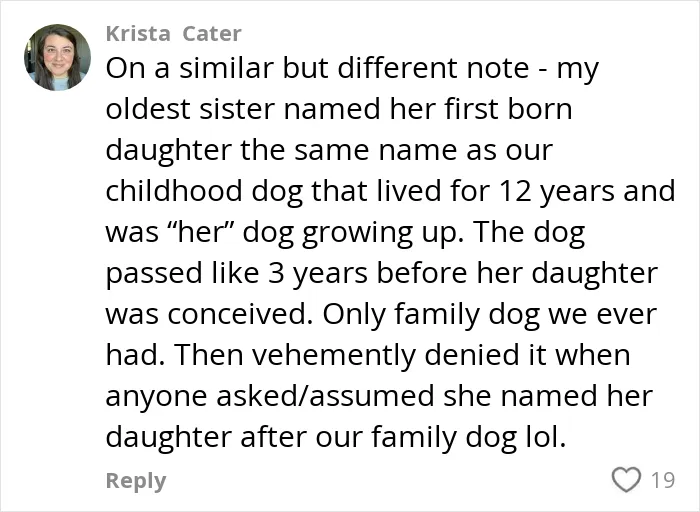Reply to Krista Cater's comment
This screenshot has width=700, height=512.
136,481
